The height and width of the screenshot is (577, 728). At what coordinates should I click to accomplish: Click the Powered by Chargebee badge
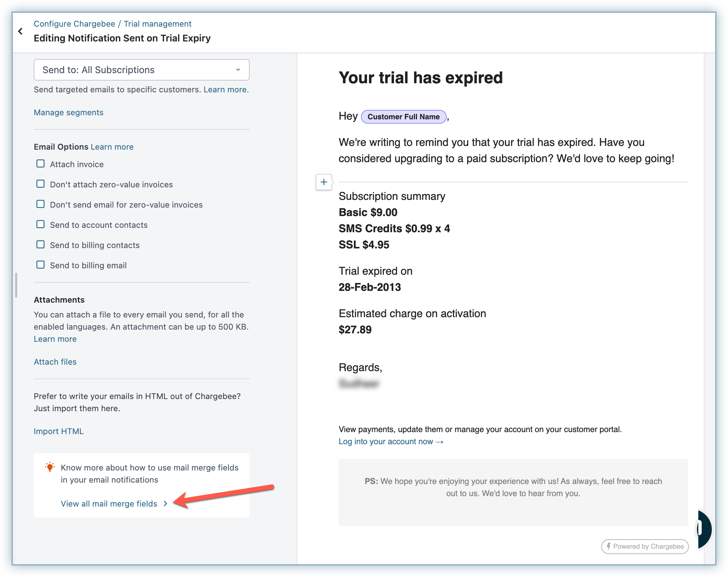(x=644, y=546)
